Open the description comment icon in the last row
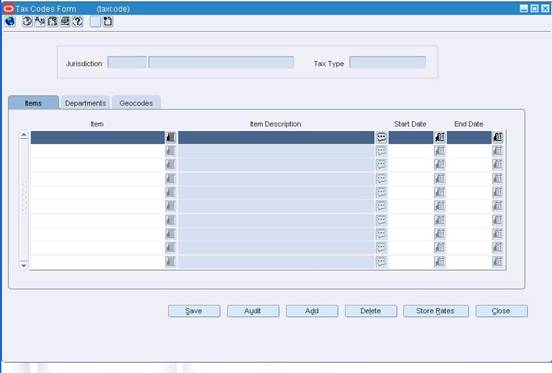 click(381, 261)
